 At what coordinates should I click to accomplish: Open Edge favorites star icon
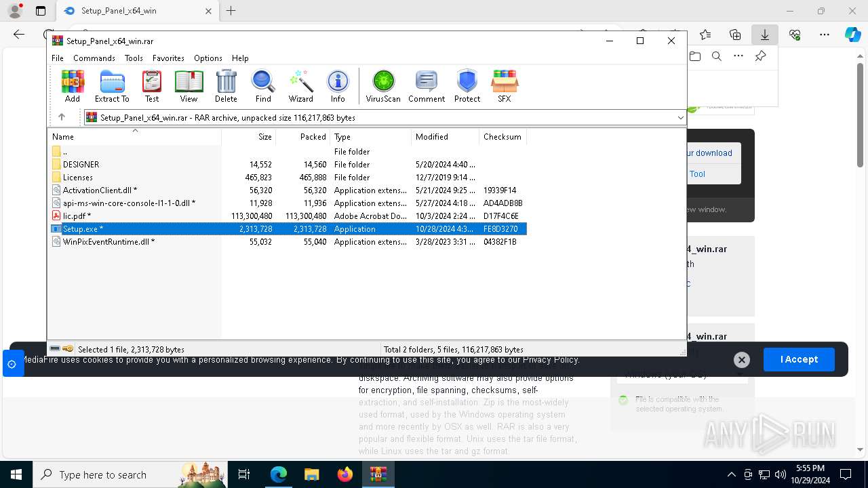(x=705, y=35)
